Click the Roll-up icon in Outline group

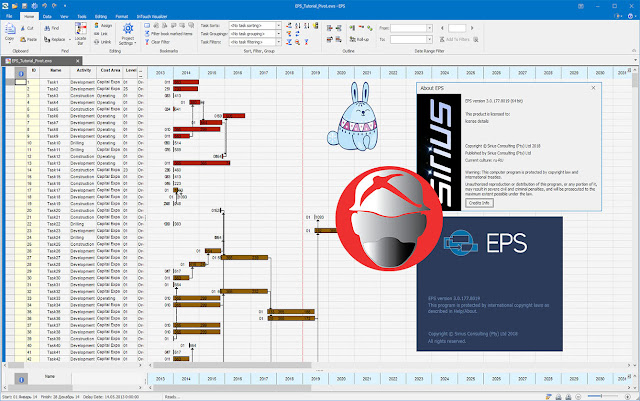(x=353, y=39)
